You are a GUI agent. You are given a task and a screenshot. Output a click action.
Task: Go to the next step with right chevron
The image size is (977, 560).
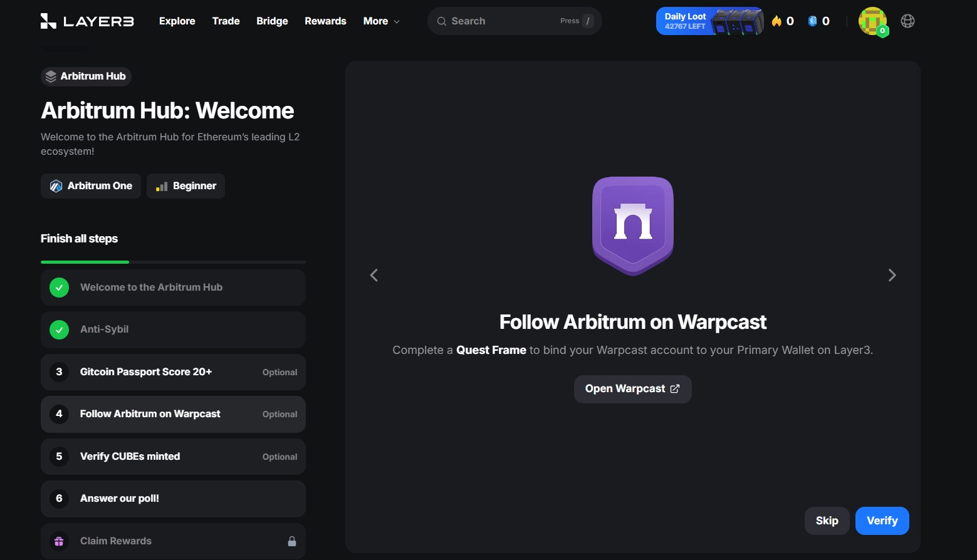coord(892,275)
